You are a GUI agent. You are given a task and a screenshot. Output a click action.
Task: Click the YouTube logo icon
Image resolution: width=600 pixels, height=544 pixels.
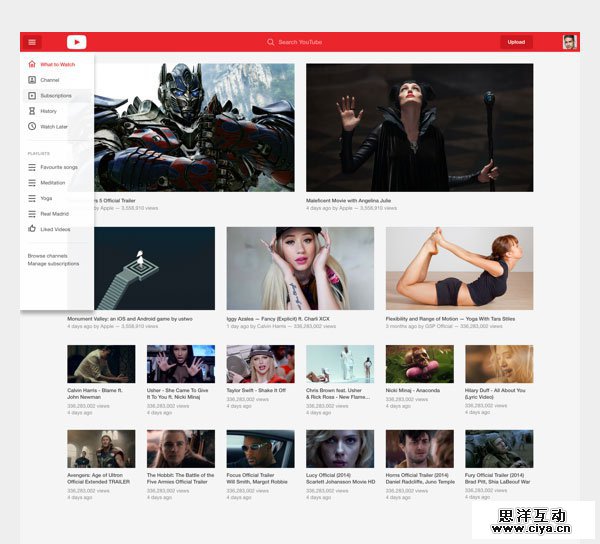click(x=77, y=42)
